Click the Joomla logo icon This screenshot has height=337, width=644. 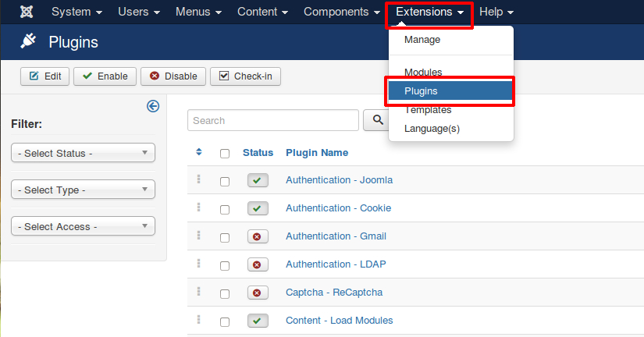(x=27, y=12)
